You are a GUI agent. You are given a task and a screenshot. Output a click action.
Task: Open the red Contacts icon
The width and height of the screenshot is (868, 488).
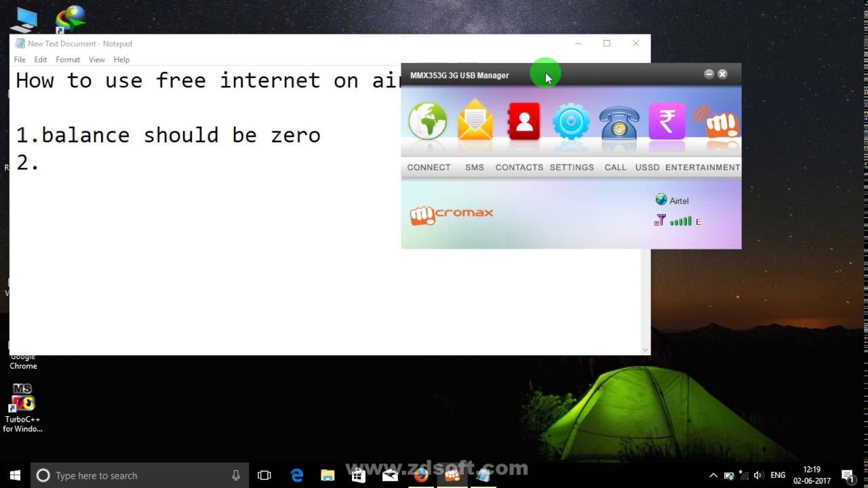coord(524,121)
